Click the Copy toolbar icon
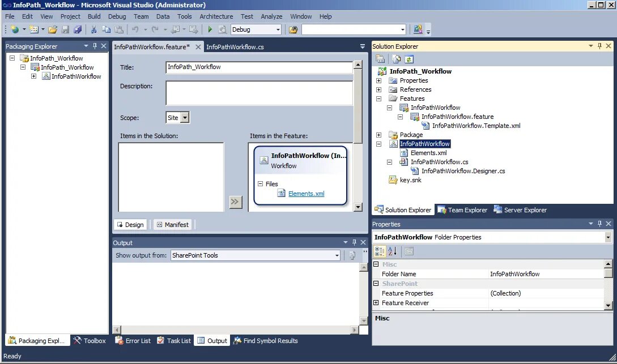This screenshot has width=617, height=364. [x=107, y=29]
